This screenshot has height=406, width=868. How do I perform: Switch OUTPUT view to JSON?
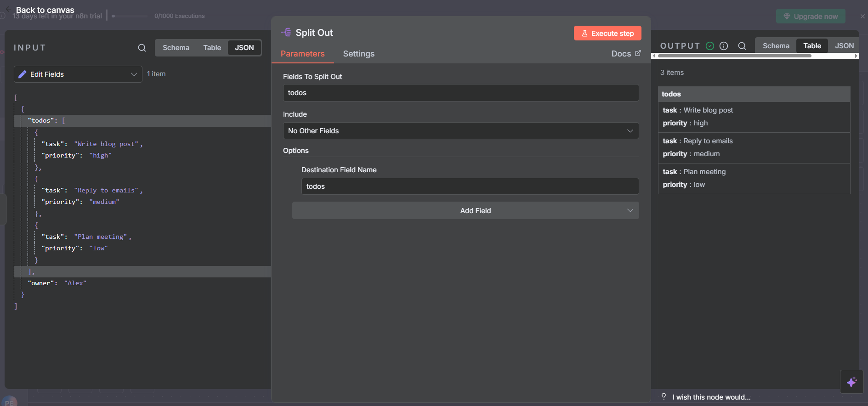(x=844, y=46)
